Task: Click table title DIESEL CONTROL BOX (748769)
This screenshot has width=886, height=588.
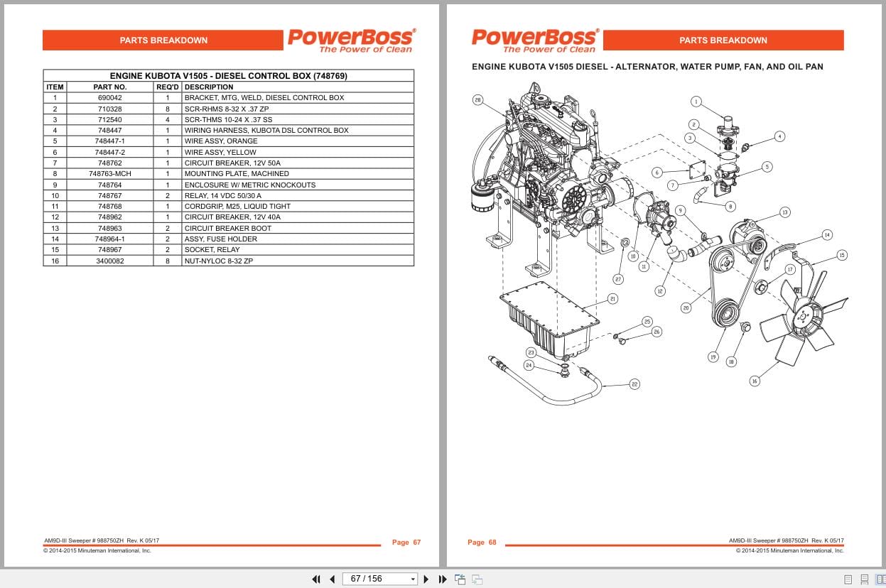Action: tap(228, 75)
